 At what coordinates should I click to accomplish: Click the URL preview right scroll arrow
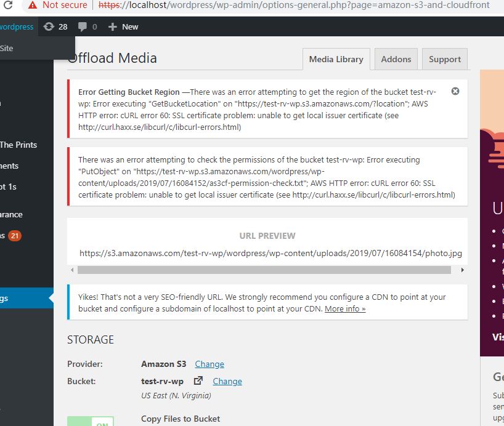462,270
